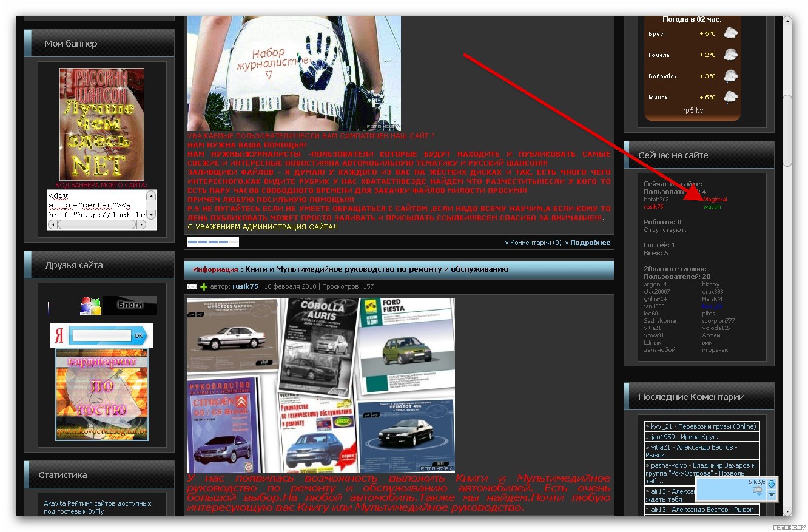Click the cloud icon next to Гомель
This screenshot has width=808, height=532.
point(730,55)
